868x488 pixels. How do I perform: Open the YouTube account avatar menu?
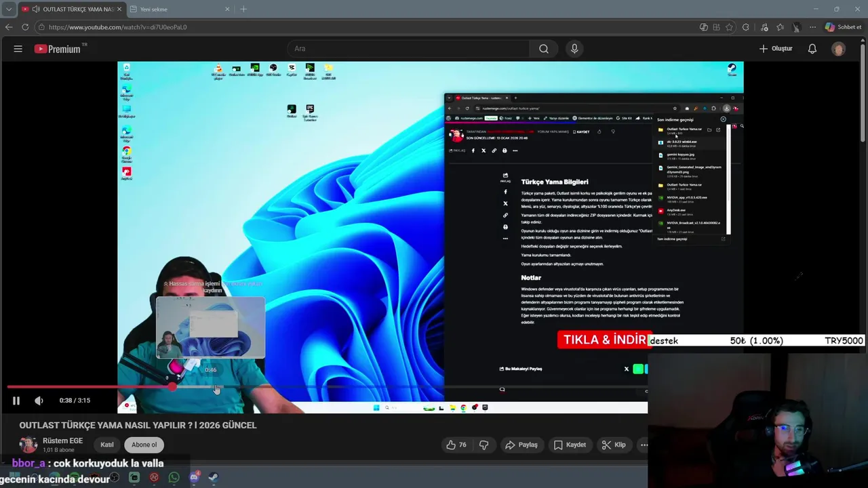tap(839, 49)
